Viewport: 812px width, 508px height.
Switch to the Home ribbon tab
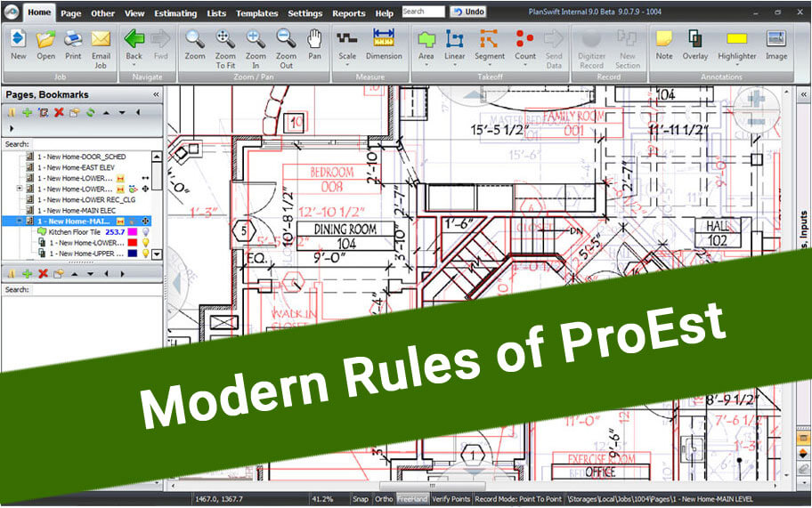(39, 12)
